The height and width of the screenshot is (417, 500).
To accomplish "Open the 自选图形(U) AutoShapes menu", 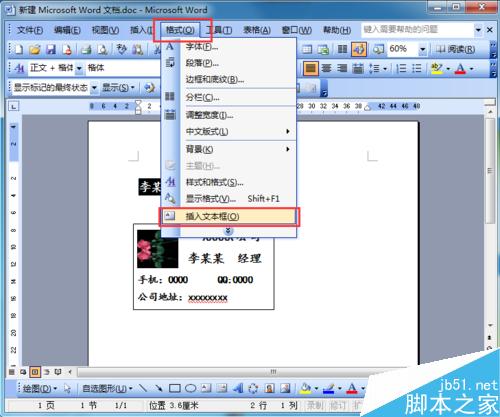I will tap(107, 389).
